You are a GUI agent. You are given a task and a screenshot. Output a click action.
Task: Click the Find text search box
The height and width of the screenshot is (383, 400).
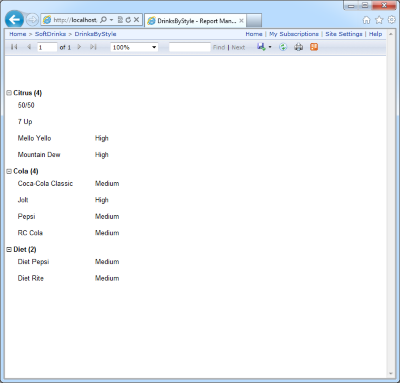[x=190, y=47]
